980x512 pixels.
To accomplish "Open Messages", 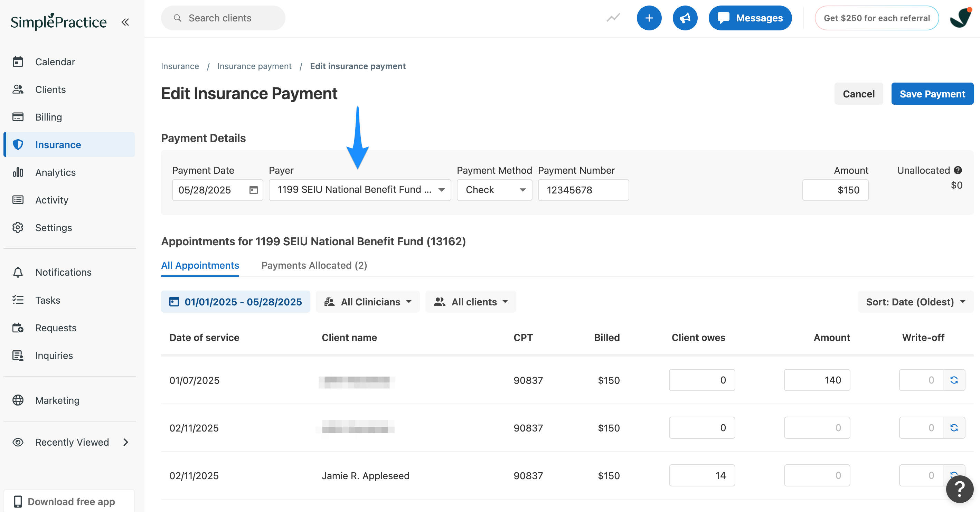I will coord(750,18).
